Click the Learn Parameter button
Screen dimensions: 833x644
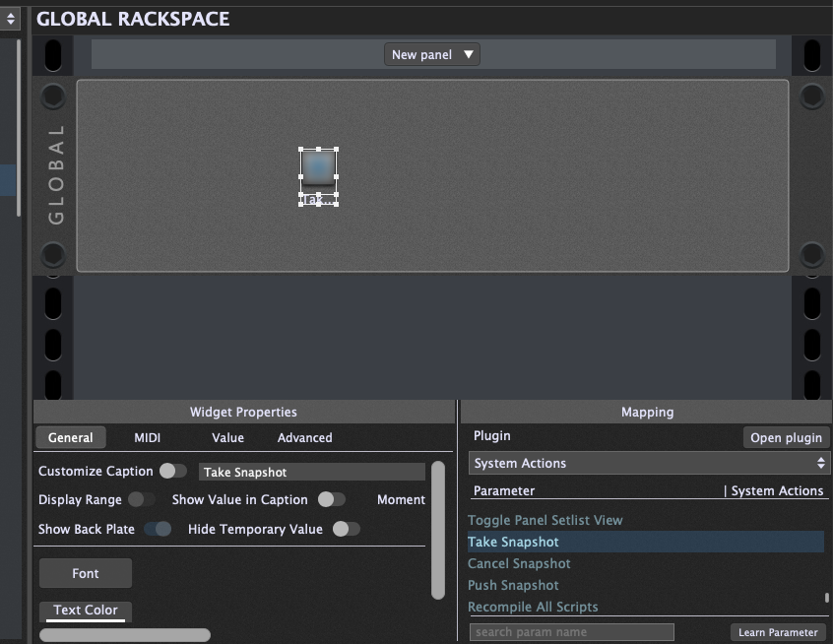(x=778, y=632)
